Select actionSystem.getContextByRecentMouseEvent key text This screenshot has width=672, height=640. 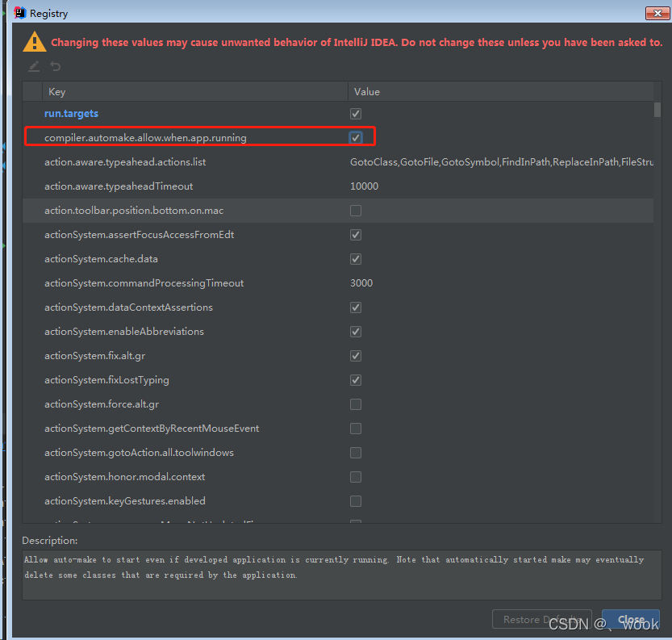[x=152, y=429]
